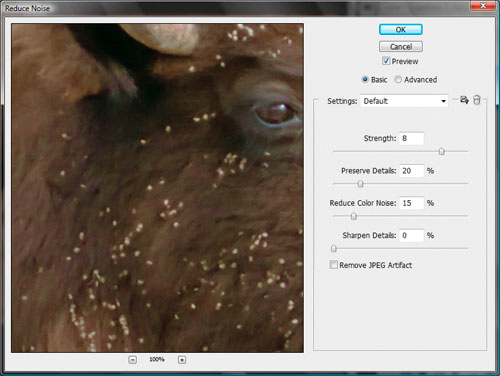Click the OK button
Viewport: 500px width, 376px height.
(x=401, y=29)
